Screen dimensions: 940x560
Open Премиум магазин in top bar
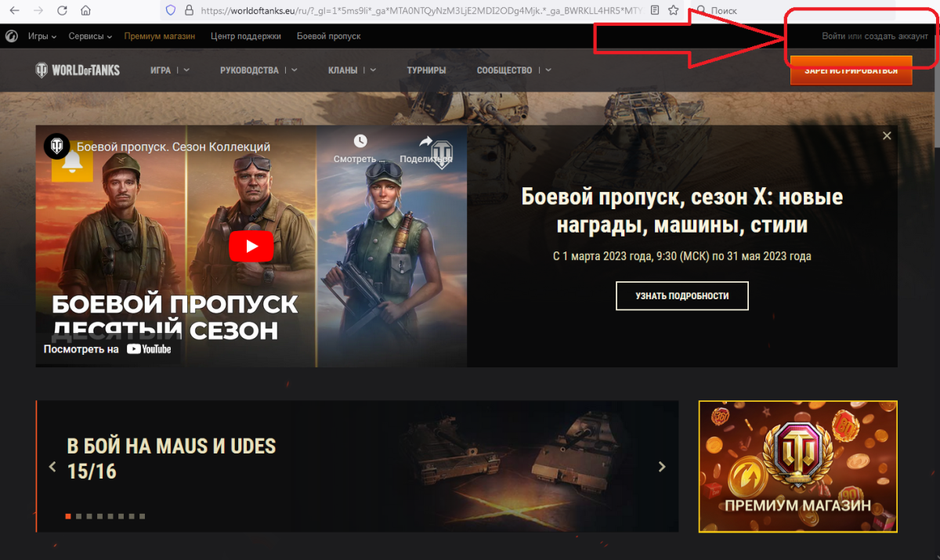click(x=159, y=36)
